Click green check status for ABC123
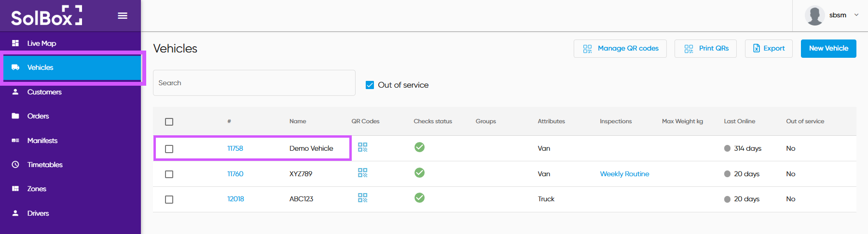 [x=419, y=198]
